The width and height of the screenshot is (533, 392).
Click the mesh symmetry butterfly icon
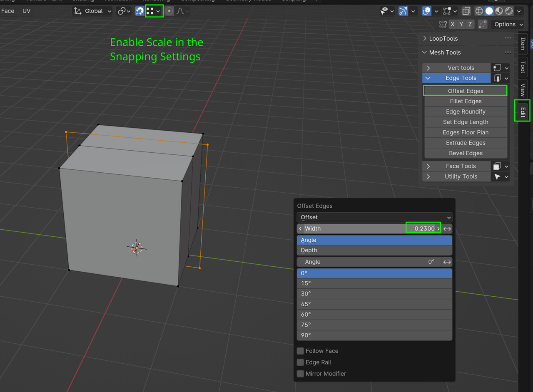pos(443,24)
